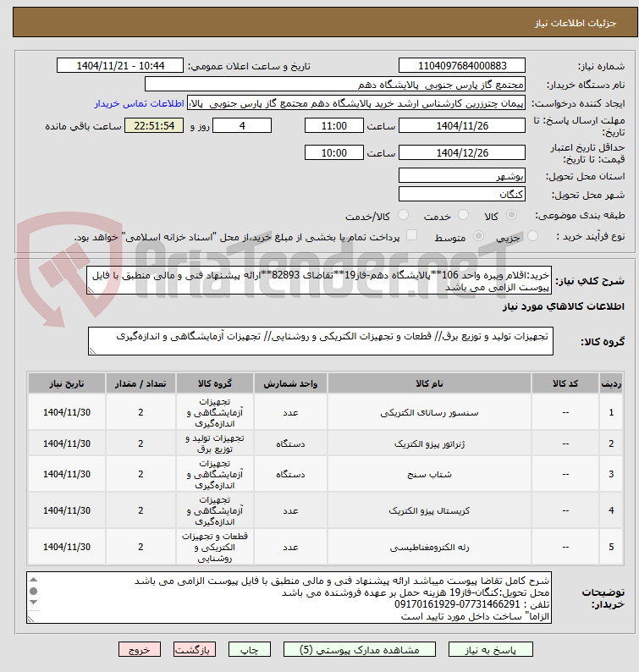
Task: Click item 'کریستال پیزو الکتریک'
Action: tap(429, 510)
